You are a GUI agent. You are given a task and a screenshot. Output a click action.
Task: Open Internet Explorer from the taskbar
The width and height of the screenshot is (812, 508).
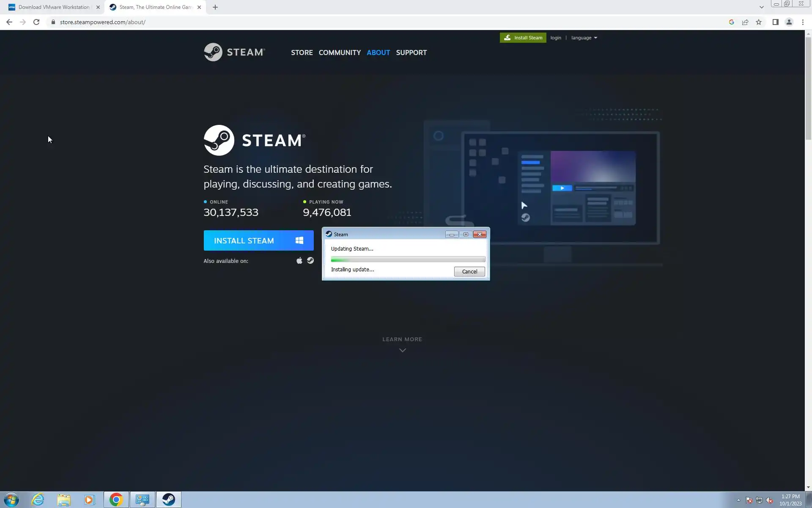(x=38, y=500)
